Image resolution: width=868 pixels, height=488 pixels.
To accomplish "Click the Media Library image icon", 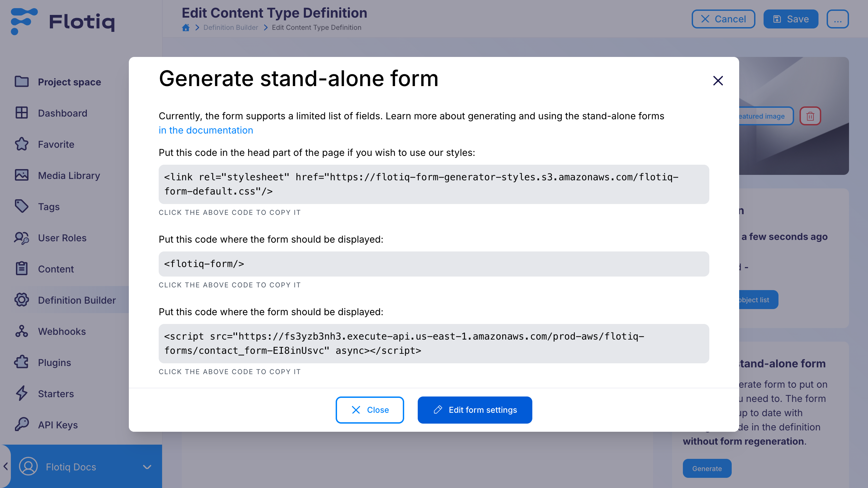I will 22,175.
